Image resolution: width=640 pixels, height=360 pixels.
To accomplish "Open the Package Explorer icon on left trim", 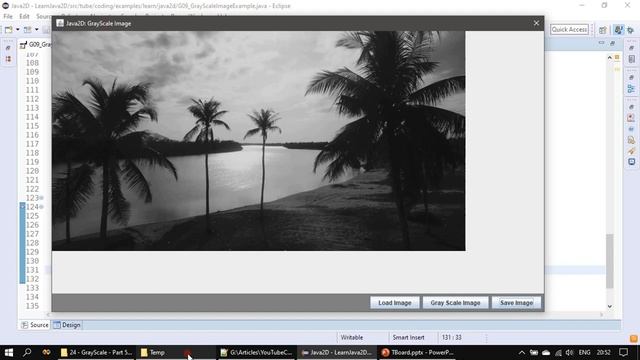I will (x=8, y=59).
